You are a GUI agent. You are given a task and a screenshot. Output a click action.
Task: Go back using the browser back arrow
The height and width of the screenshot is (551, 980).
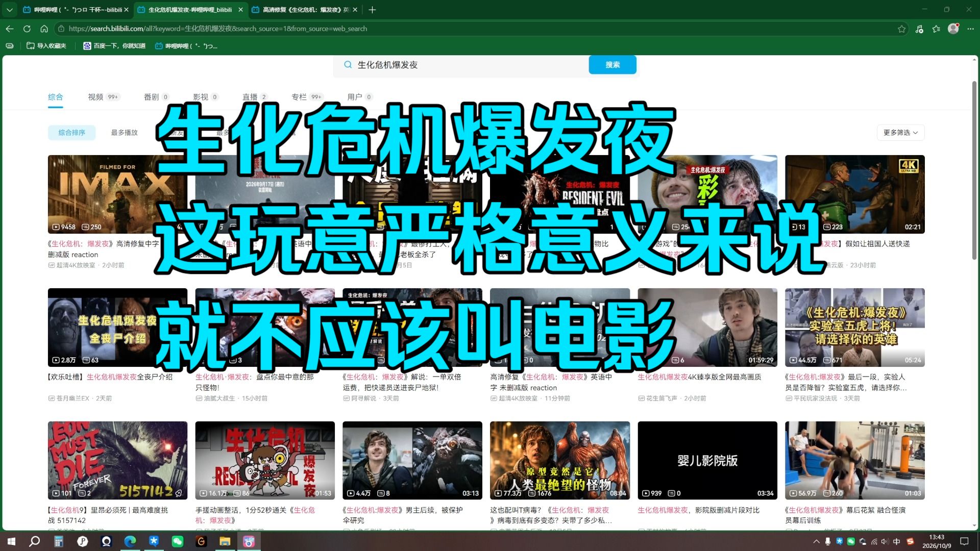pyautogui.click(x=10, y=29)
